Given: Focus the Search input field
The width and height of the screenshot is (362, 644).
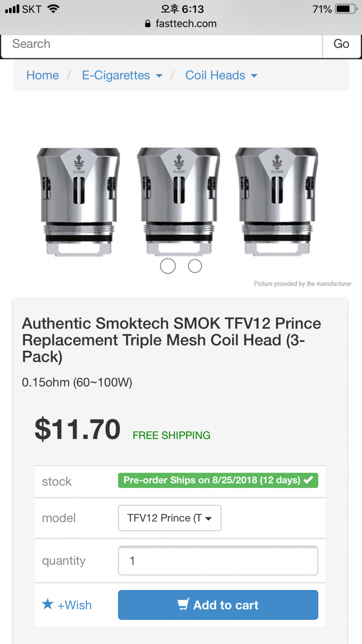Looking at the screenshot, I should pyautogui.click(x=161, y=44).
